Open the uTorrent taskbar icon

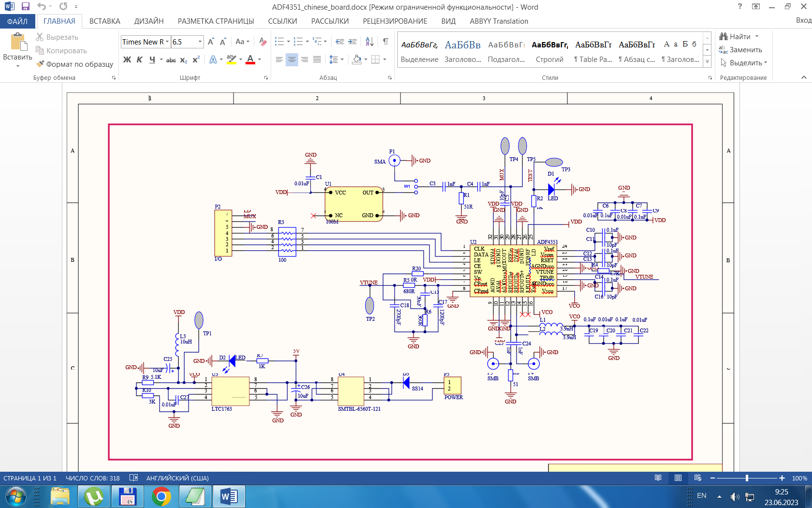click(94, 496)
